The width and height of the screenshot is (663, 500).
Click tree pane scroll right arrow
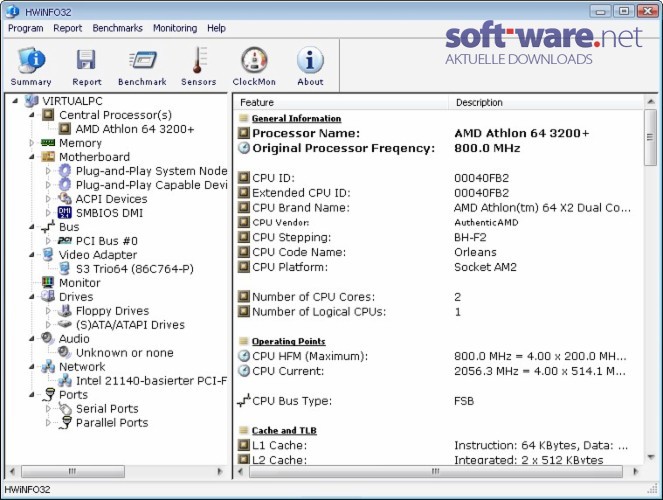pos(220,471)
